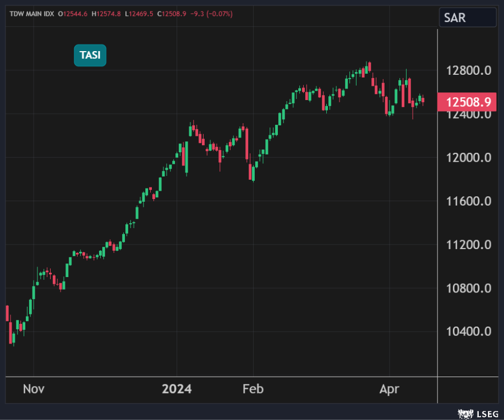504x420 pixels.
Task: Click the 12000.0 price axis label
Action: point(469,158)
